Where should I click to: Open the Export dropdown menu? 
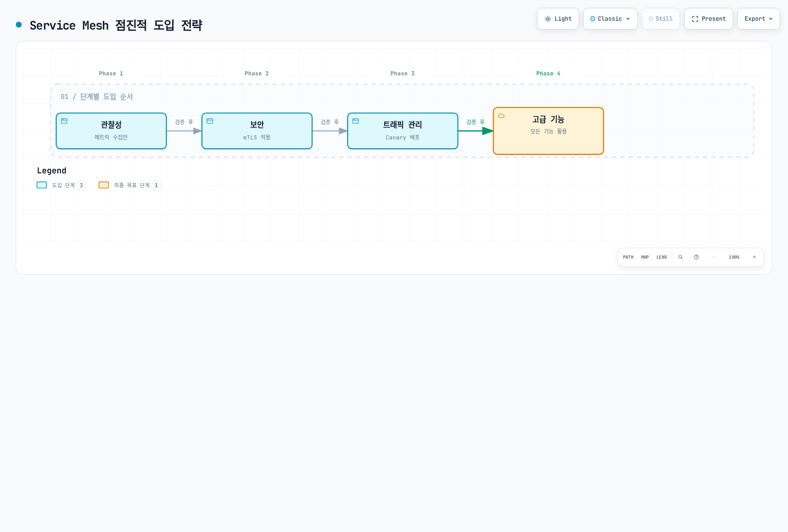point(758,19)
